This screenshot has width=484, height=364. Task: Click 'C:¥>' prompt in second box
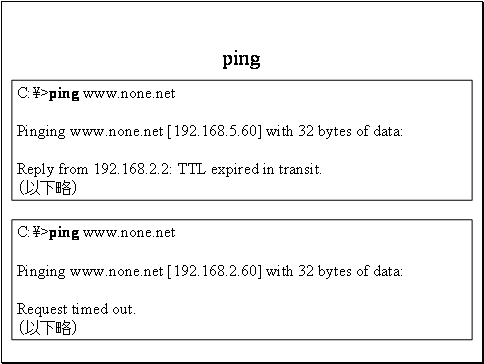point(33,233)
